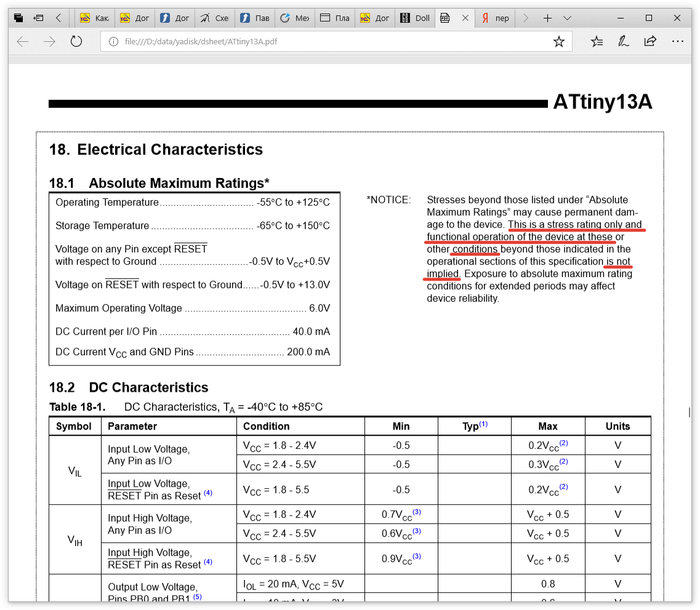Screen dimensions: 700x610
Task: Switch to the Как tab
Action: pyautogui.click(x=95, y=18)
